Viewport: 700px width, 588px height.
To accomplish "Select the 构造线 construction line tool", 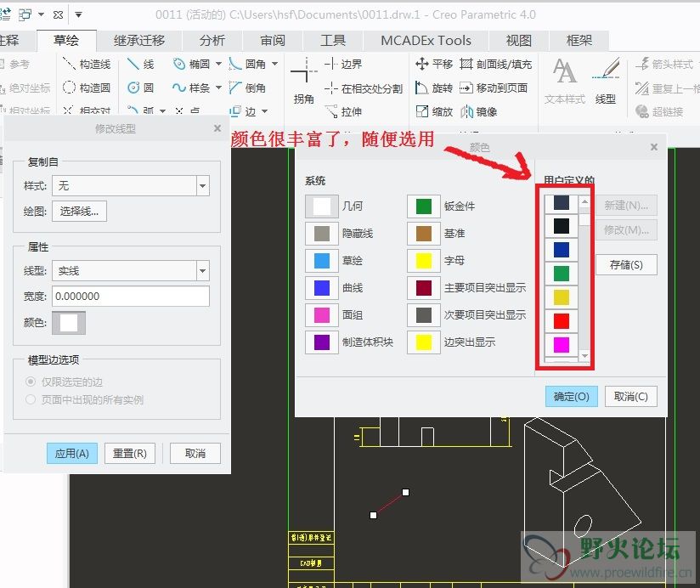I will pos(87,65).
